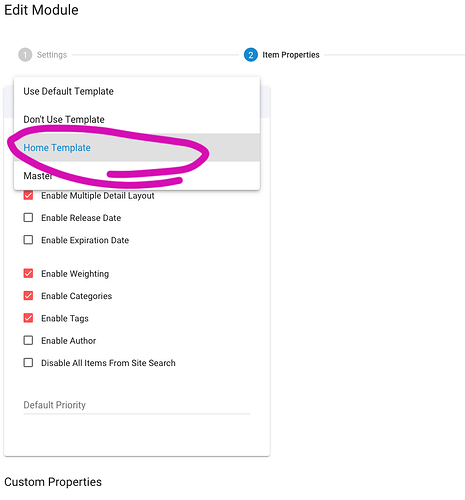
Task: Tick Disable All Items From Site Search
Action: pos(28,363)
